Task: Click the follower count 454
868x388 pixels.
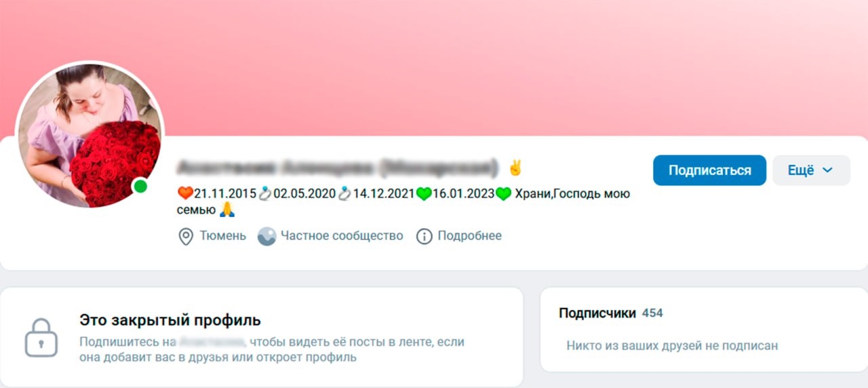Action: click(x=652, y=313)
